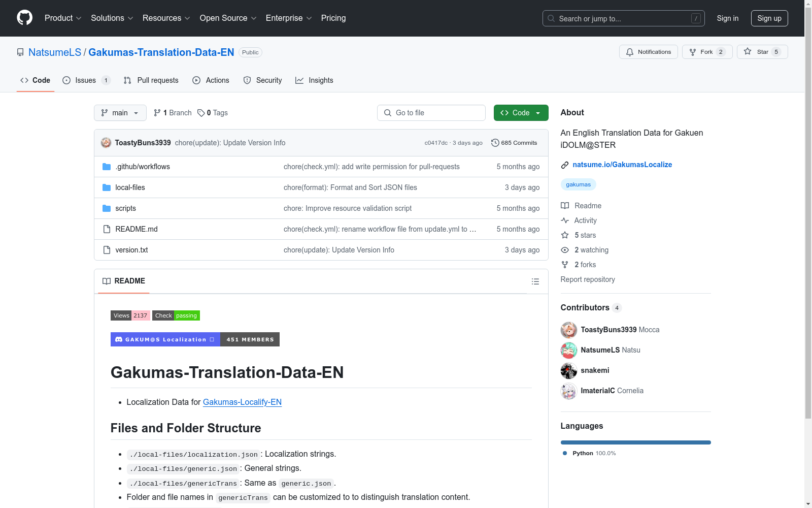The image size is (812, 508).
Task: Click the repository book icon beside NatsumeLS
Action: pyautogui.click(x=20, y=52)
